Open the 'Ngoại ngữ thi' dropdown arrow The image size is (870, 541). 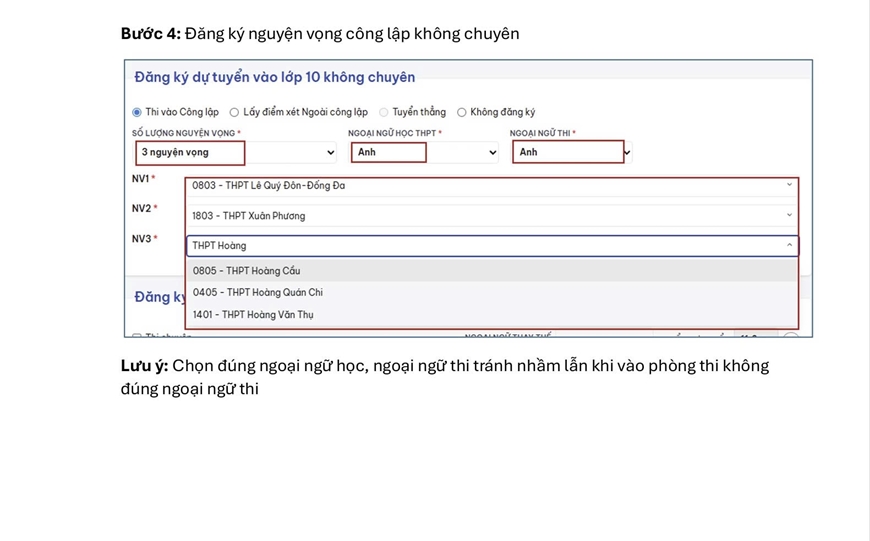tap(627, 153)
